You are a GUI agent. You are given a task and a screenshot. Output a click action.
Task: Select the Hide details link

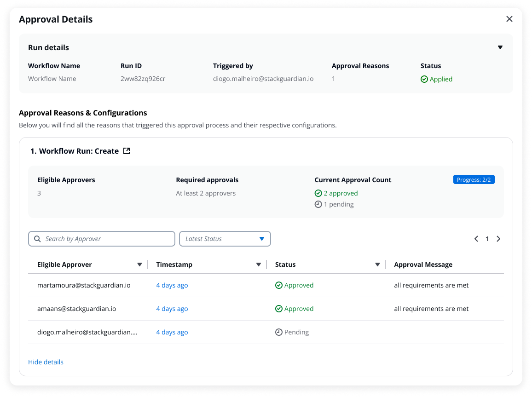pyautogui.click(x=46, y=362)
